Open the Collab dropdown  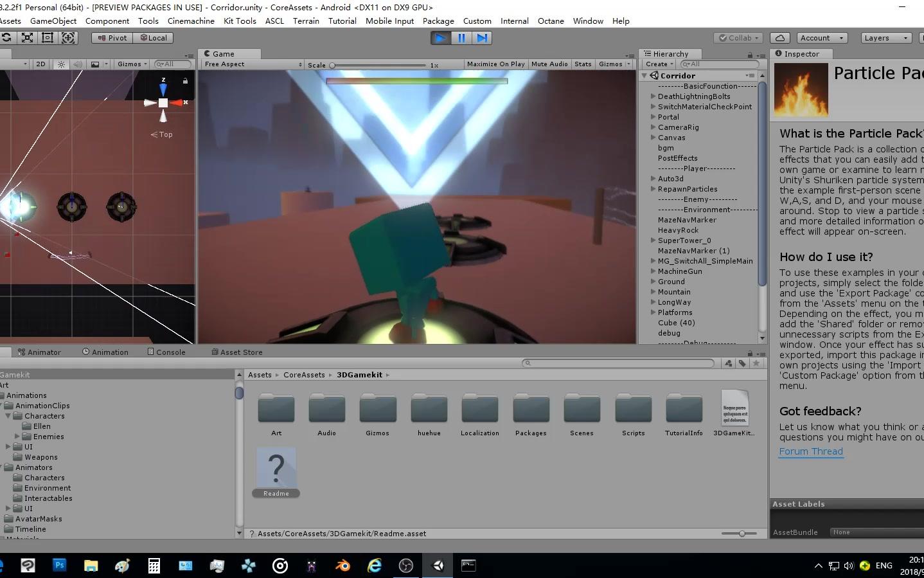(x=738, y=38)
